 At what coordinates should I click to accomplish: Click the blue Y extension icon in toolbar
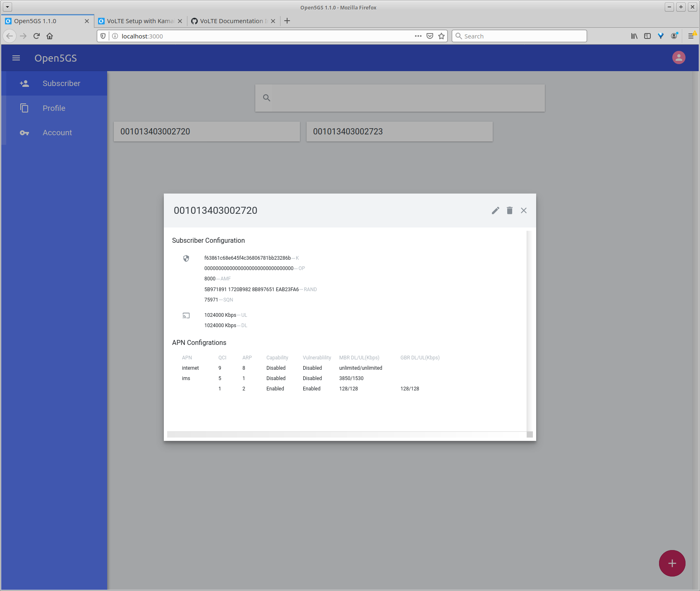661,36
